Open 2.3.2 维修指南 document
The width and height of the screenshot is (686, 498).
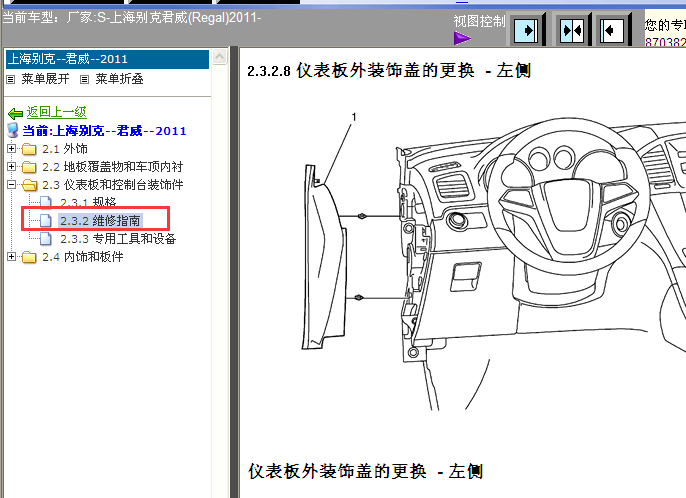tap(100, 221)
